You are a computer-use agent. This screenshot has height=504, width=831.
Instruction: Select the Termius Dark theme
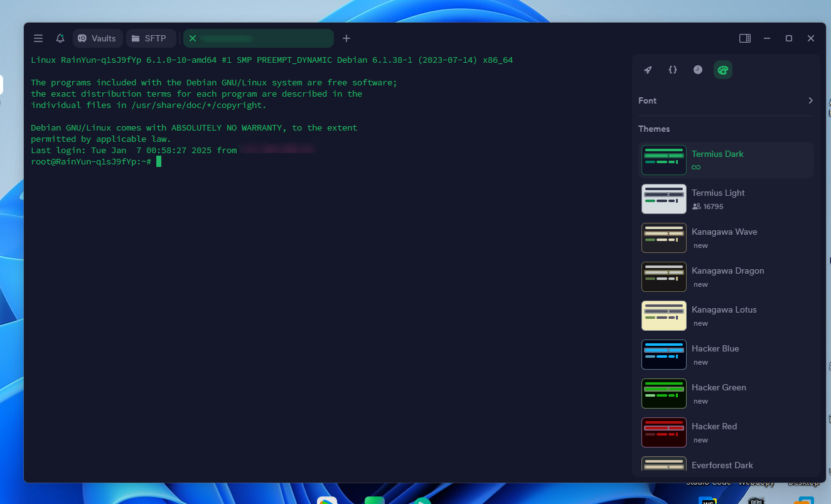pos(726,160)
